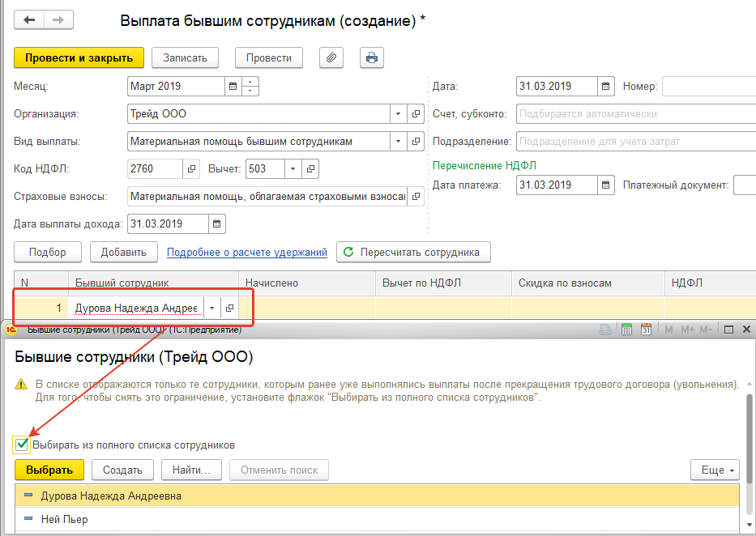Open the Организация record via its open icon

click(x=416, y=113)
